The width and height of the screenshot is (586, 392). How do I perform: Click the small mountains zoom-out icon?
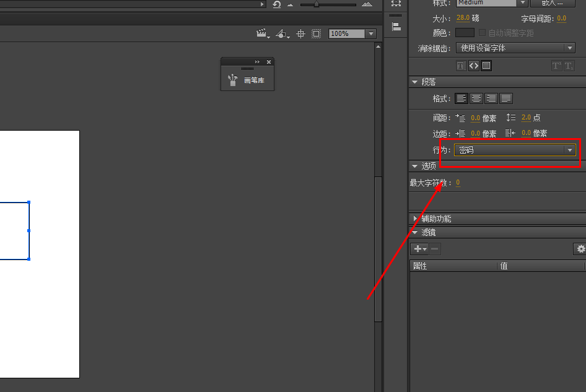click(x=290, y=5)
